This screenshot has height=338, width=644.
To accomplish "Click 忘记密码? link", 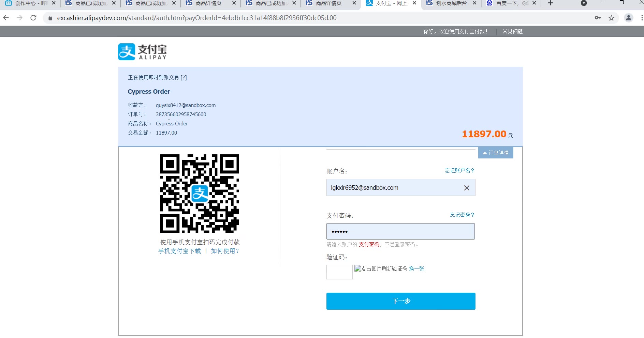I will (x=462, y=215).
